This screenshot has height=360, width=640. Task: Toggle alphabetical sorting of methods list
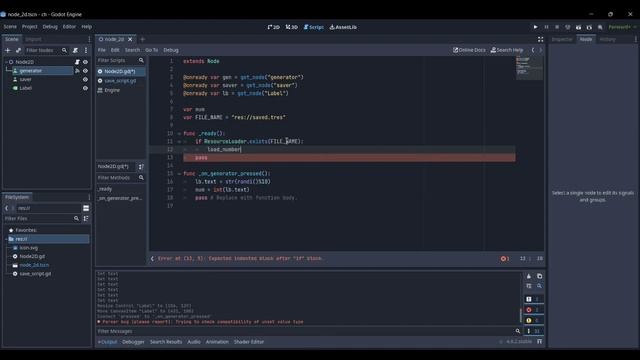(141, 167)
